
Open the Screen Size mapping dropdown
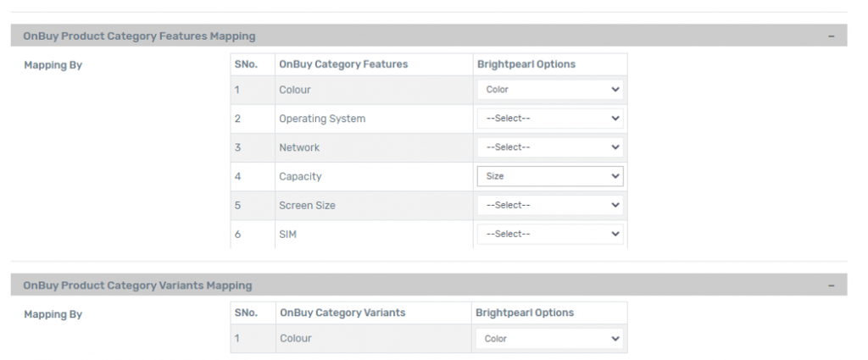click(549, 205)
